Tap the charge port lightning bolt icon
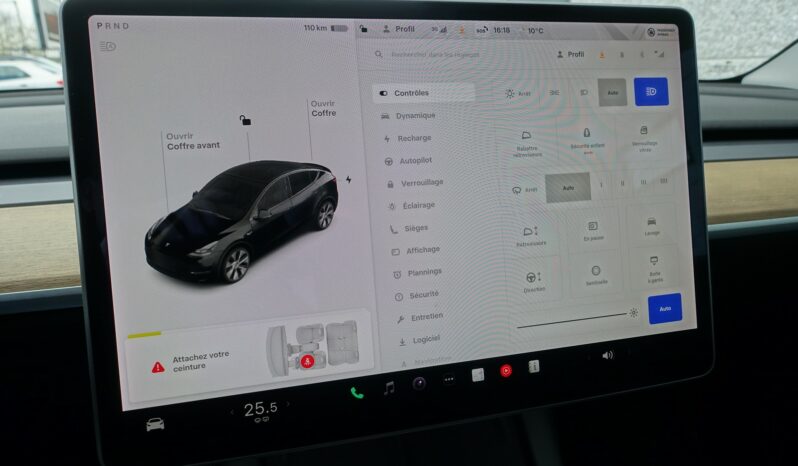 pyautogui.click(x=349, y=179)
